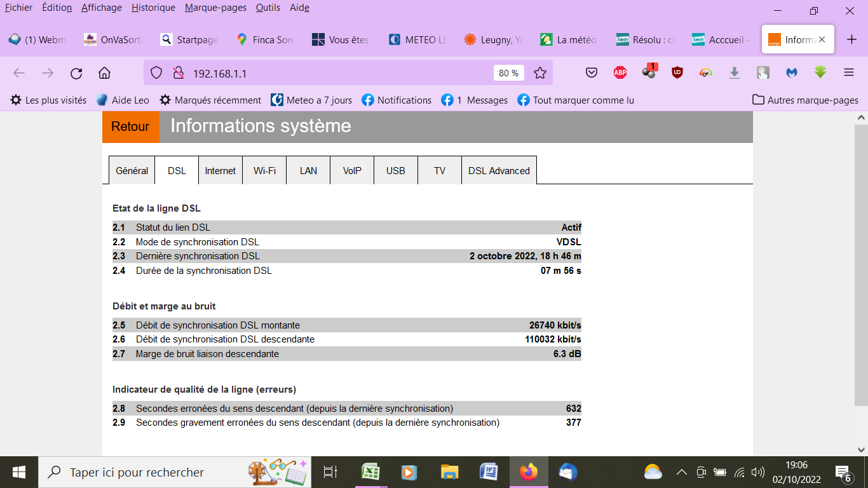The height and width of the screenshot is (488, 868).
Task: Reset zoom using the 80% indicator
Action: point(508,73)
